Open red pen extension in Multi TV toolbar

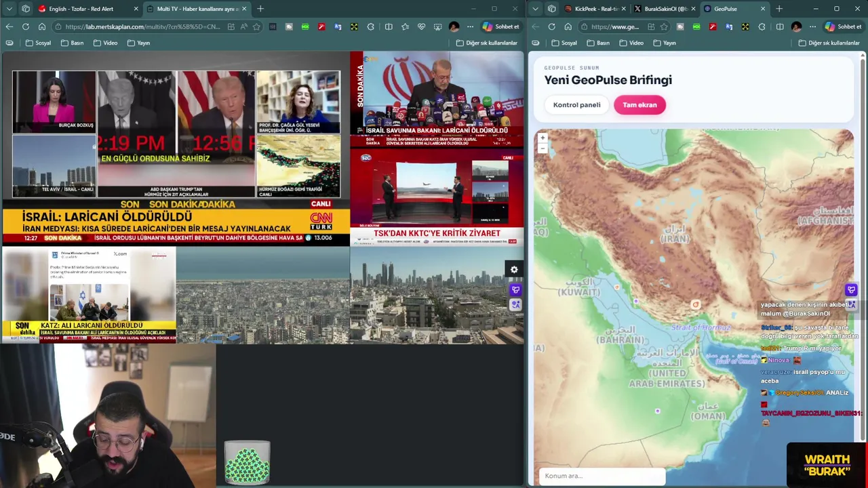321,26
